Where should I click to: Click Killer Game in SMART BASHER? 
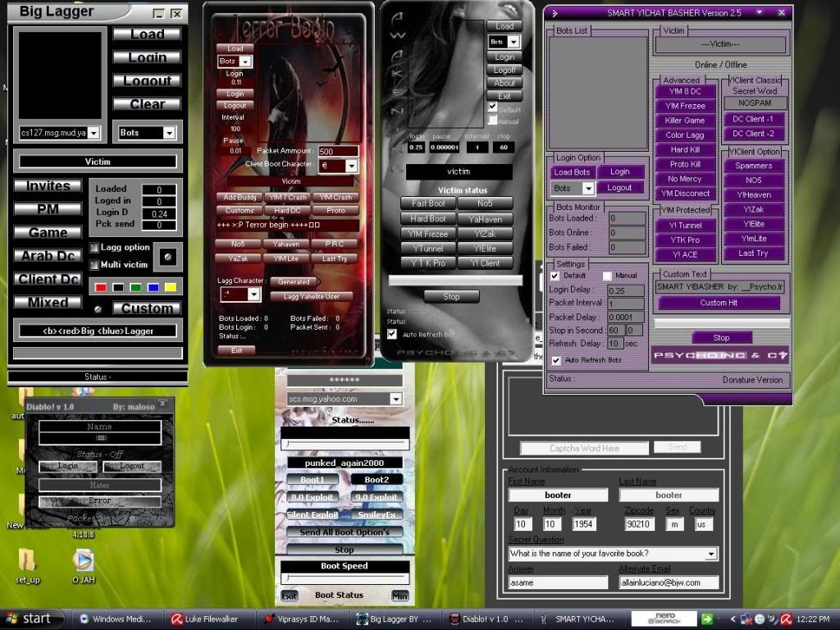pyautogui.click(x=685, y=121)
